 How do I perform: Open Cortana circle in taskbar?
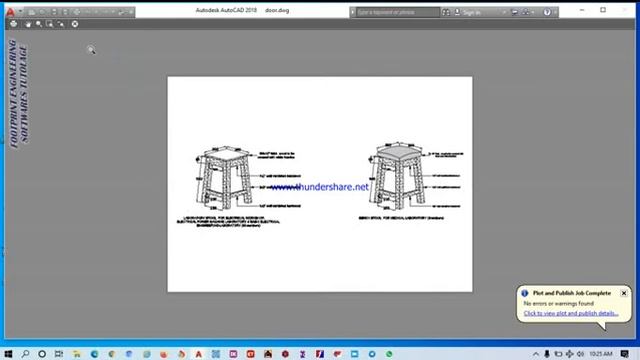coord(42,354)
